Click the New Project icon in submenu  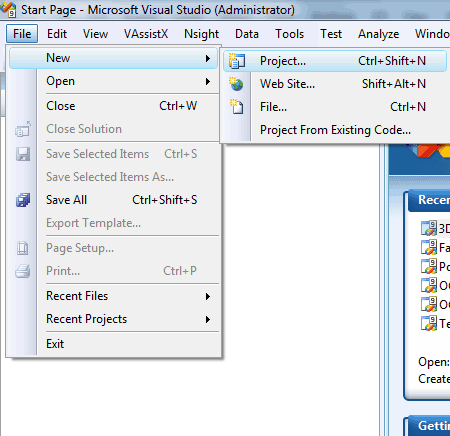[237, 61]
